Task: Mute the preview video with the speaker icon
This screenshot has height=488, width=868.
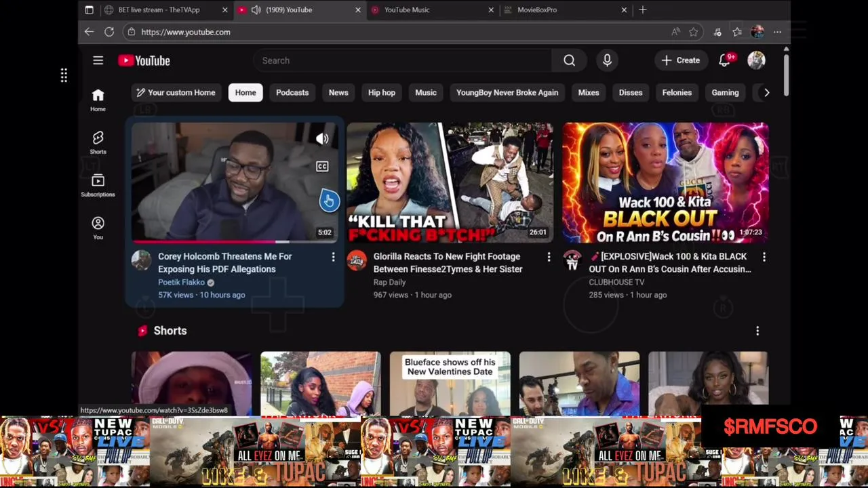Action: point(322,139)
